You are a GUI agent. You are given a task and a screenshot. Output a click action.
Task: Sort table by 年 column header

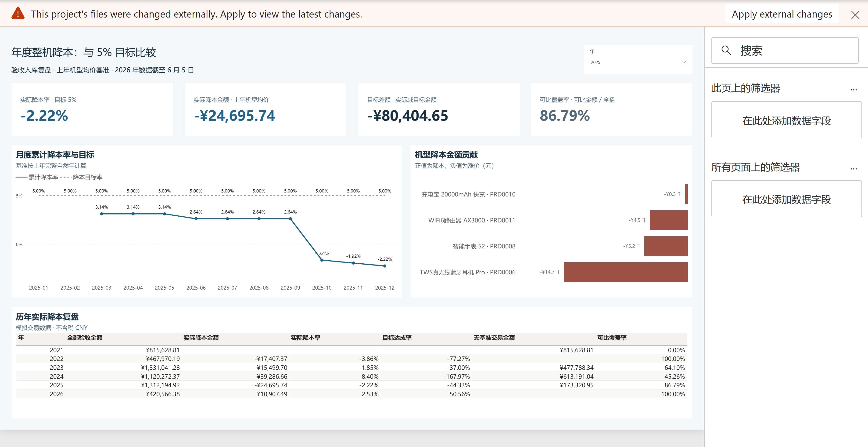(21, 338)
